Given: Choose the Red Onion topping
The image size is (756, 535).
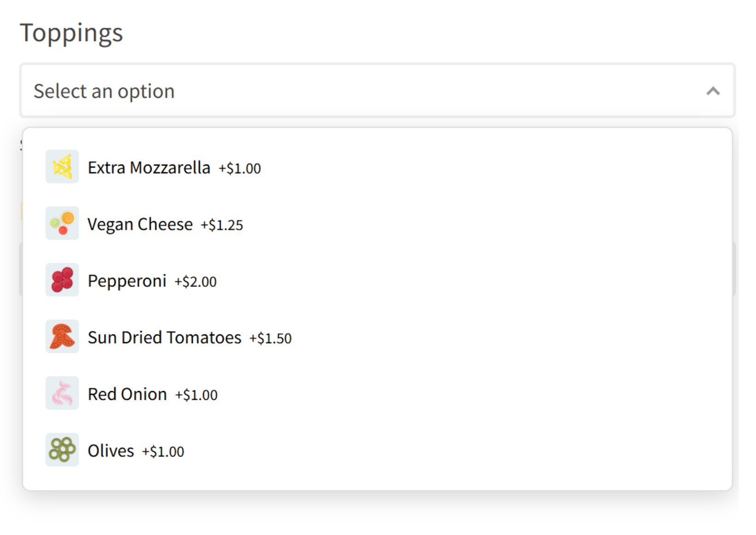Looking at the screenshot, I should coord(127,394).
